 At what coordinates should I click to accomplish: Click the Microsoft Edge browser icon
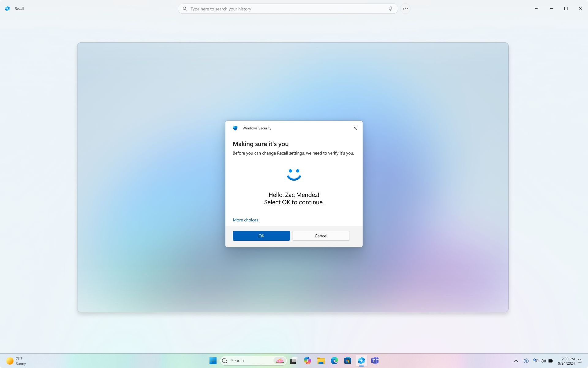pyautogui.click(x=334, y=361)
